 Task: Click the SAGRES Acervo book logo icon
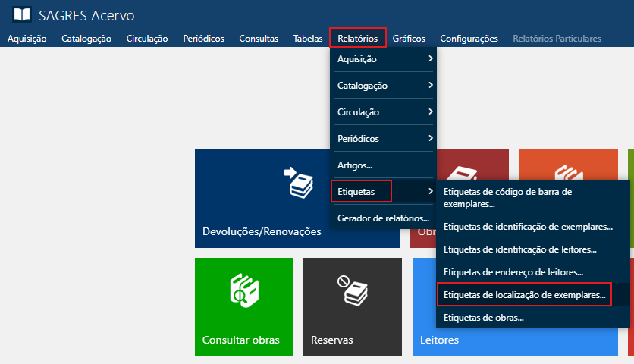[x=22, y=15]
